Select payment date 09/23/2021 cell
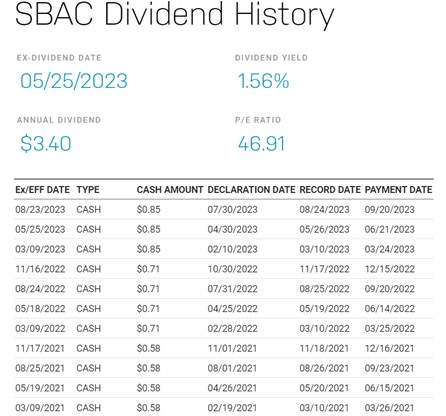The height and width of the screenshot is (416, 446). pyautogui.click(x=389, y=368)
